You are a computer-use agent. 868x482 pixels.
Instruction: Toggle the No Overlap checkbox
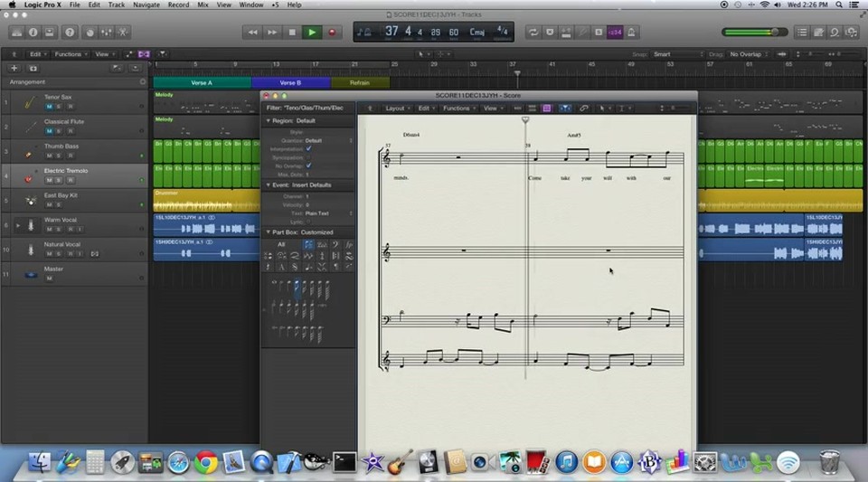pyautogui.click(x=308, y=165)
